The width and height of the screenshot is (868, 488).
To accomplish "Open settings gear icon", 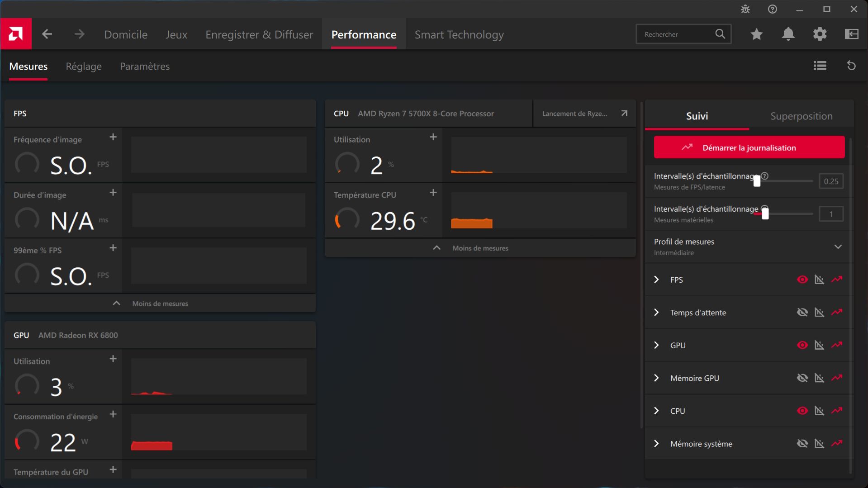I will point(820,34).
